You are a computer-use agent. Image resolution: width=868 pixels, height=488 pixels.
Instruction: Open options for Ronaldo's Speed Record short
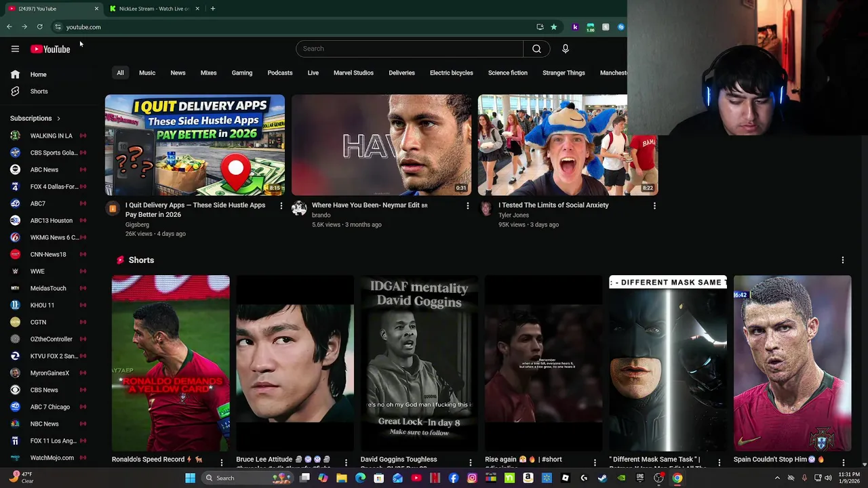pos(221,462)
